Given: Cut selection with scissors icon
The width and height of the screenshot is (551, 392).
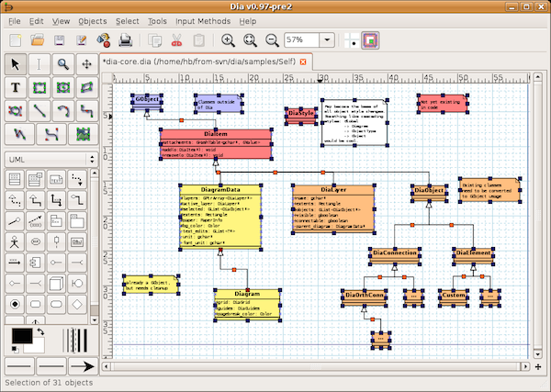Looking at the screenshot, I should tap(176, 40).
